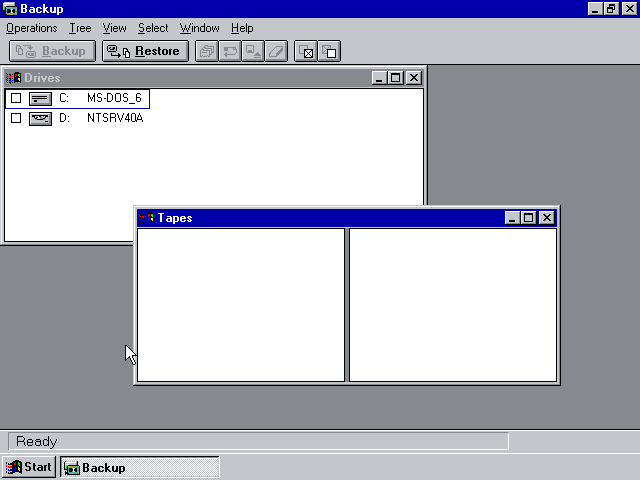Open the Tree menu
The image size is (640, 480).
[x=80, y=28]
